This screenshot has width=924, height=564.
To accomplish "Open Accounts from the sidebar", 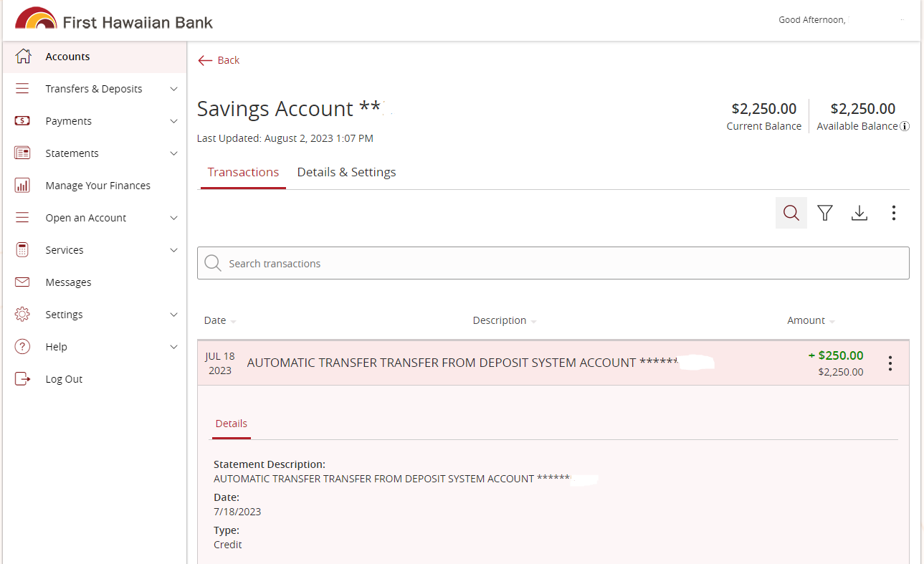I will click(x=67, y=56).
